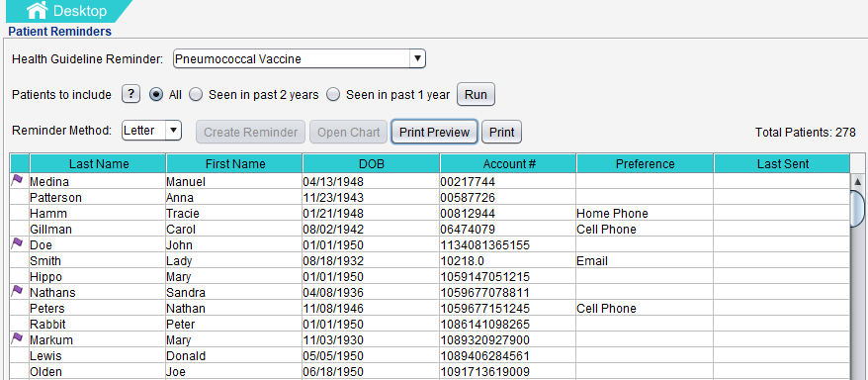Select the Olden last name cell
This screenshot has height=380, width=868.
pos(98,371)
